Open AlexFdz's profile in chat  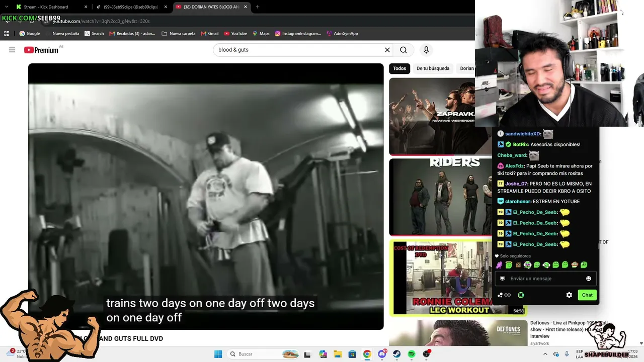[x=515, y=166]
